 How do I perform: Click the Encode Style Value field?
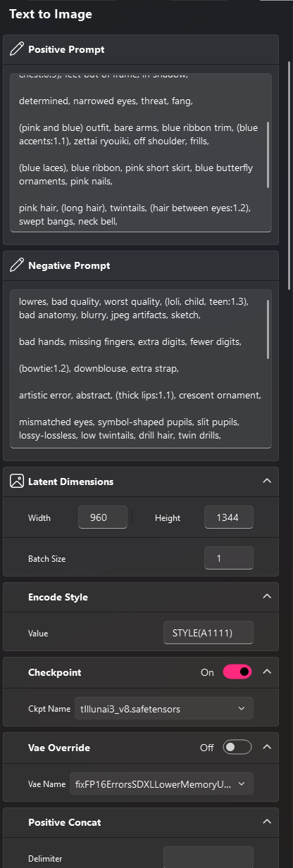(x=208, y=633)
